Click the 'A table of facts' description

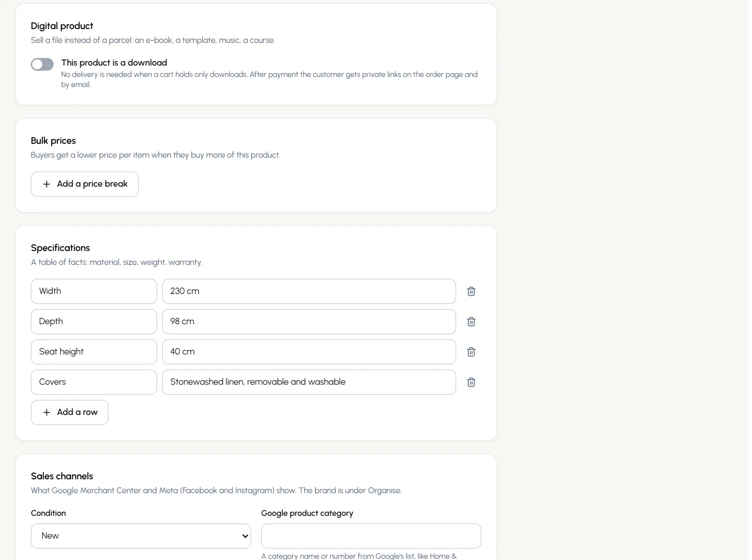point(117,262)
